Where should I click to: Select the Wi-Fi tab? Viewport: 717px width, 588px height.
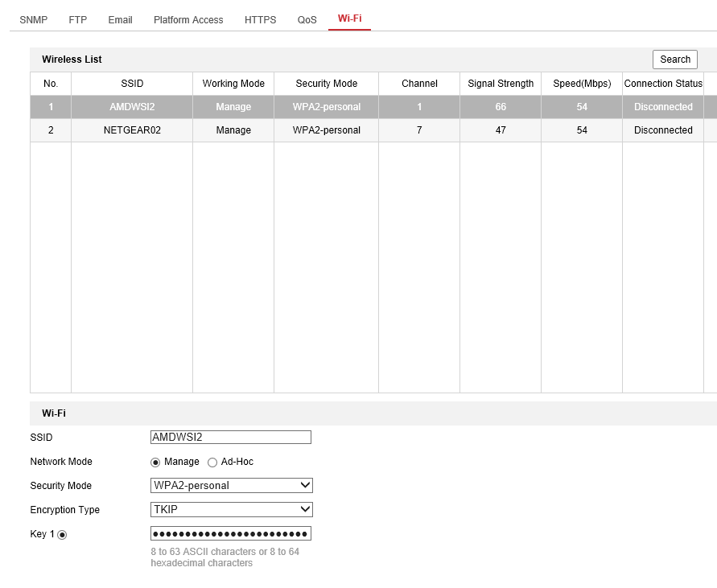point(349,19)
